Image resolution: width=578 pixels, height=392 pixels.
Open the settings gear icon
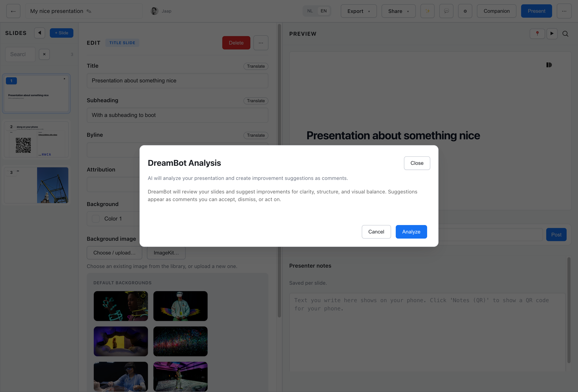465,11
